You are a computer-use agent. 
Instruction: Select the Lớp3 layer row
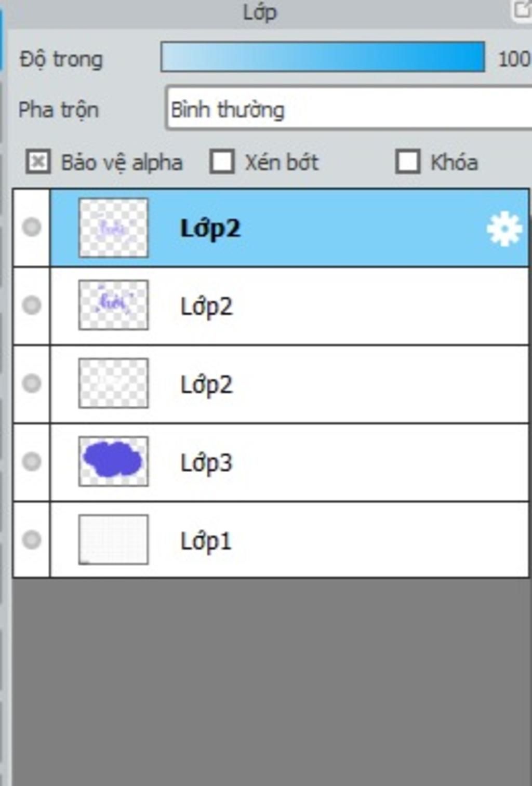click(289, 462)
